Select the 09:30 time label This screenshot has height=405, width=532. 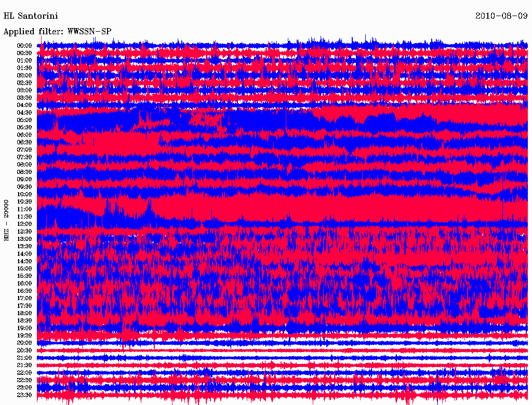(24, 187)
